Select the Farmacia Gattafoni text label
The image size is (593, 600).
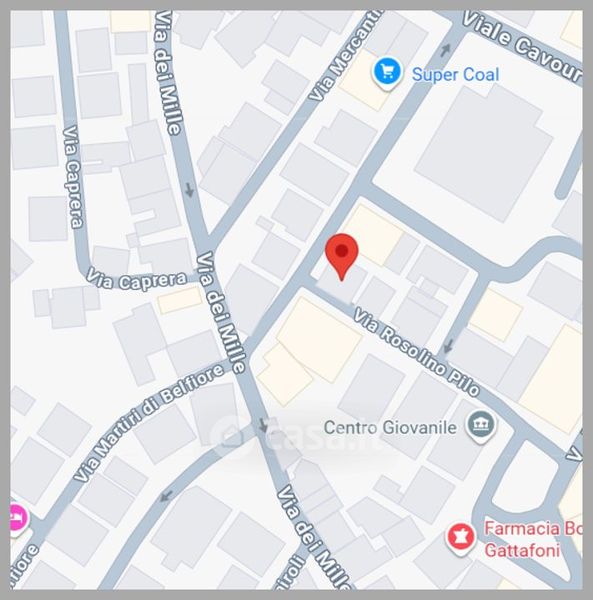tap(533, 540)
